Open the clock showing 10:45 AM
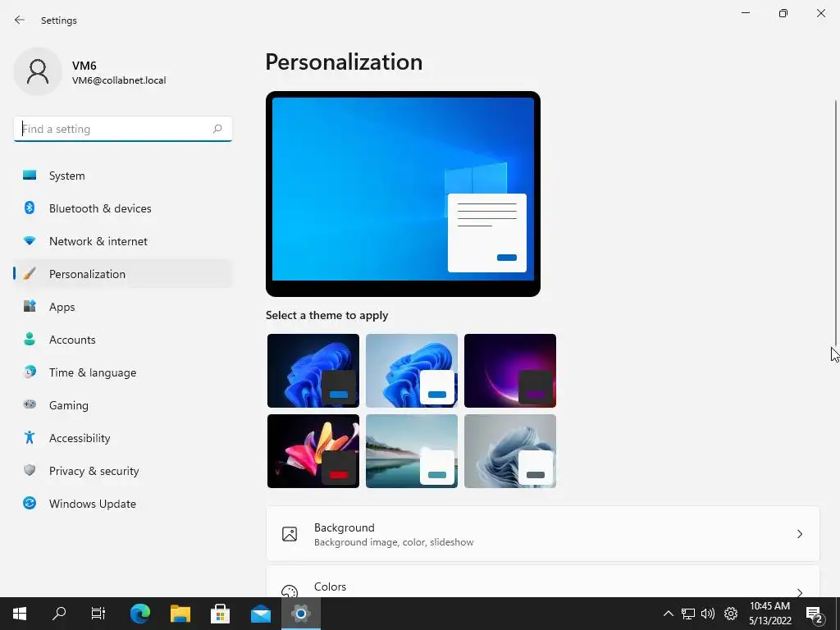840x630 pixels. coord(769,614)
